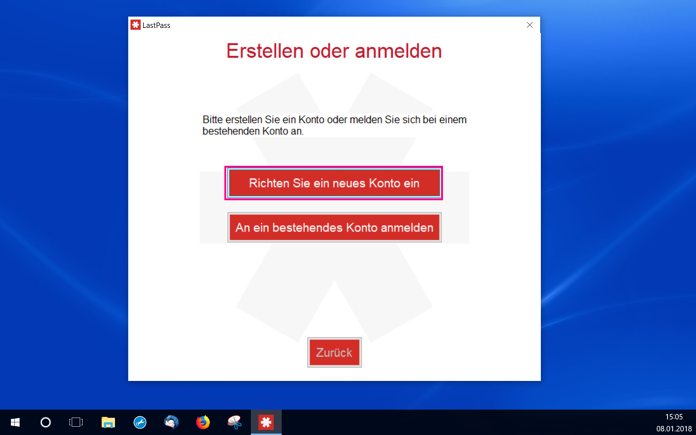Click the 'Erstellen oder anmelden' heading
The height and width of the screenshot is (435, 696).
[334, 51]
